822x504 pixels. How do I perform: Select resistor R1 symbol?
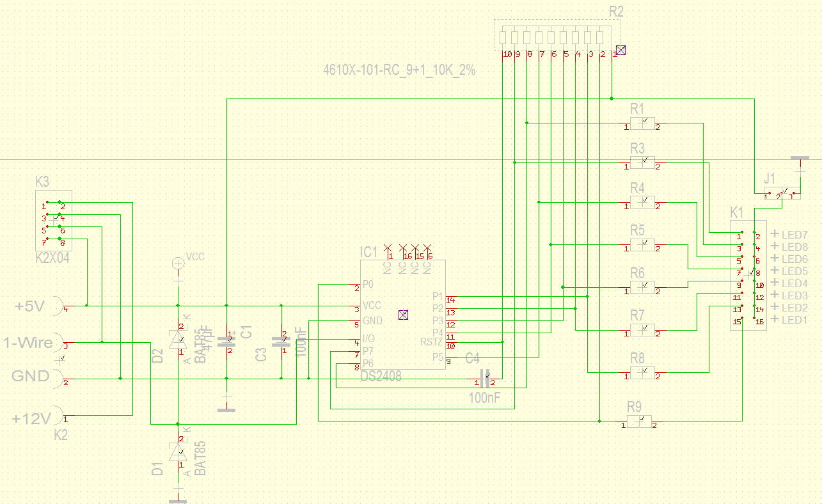tap(643, 123)
